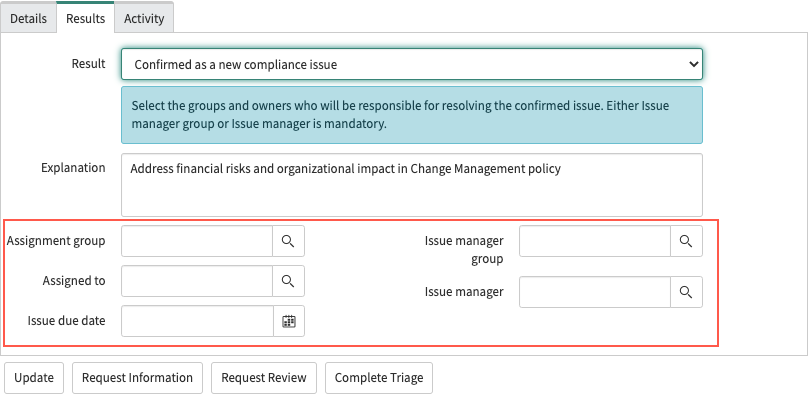Click the Result field label
This screenshot has width=812, height=398.
[89, 64]
